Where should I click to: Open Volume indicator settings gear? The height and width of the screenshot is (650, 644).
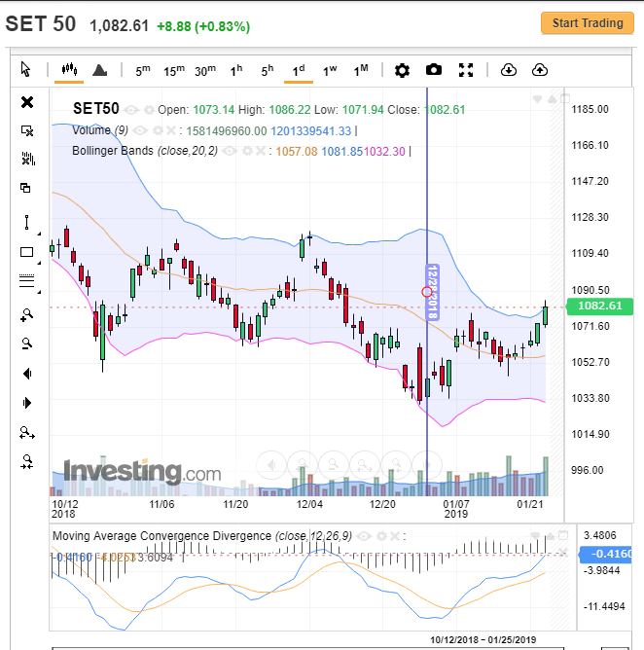coord(158,131)
